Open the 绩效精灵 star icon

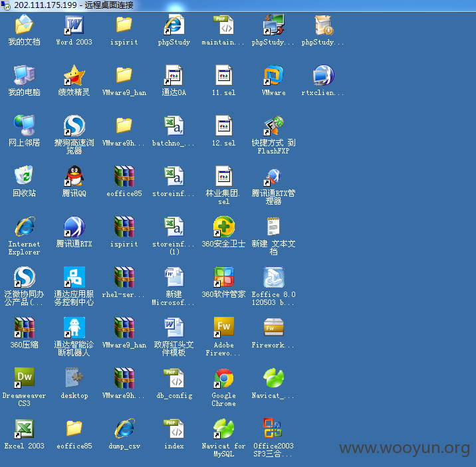click(x=74, y=75)
